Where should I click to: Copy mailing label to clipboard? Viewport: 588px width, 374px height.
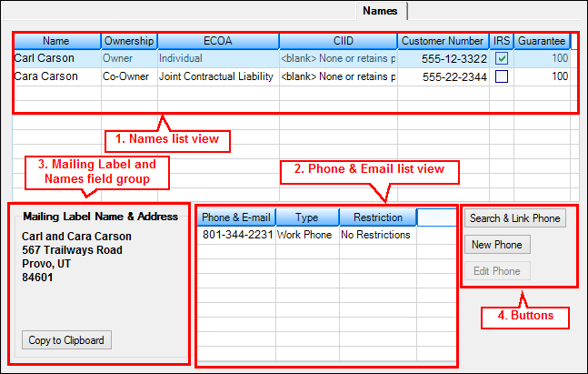[66, 340]
